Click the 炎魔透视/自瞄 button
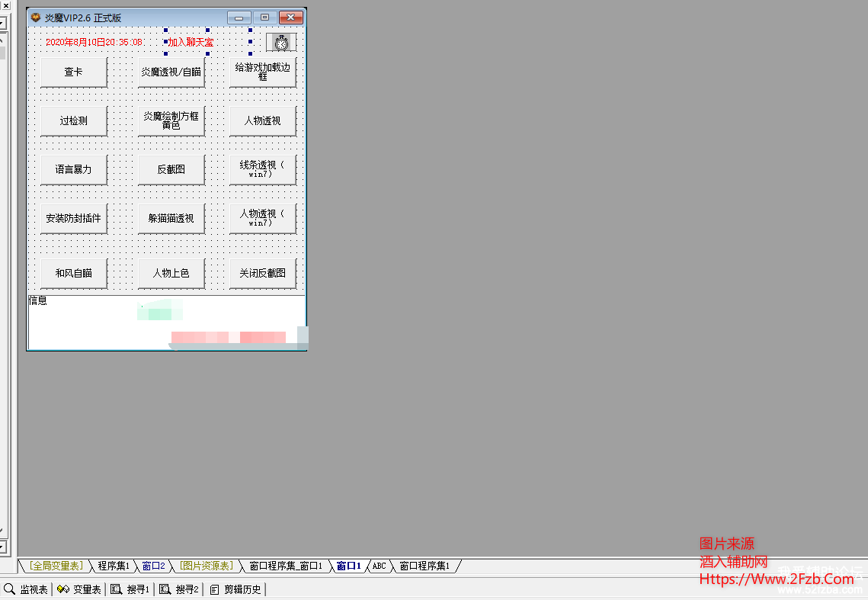Screen dimensions: 868x600 [171, 71]
